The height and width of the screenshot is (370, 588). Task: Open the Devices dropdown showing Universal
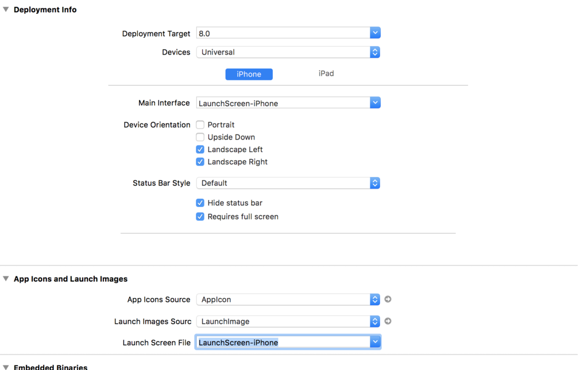pyautogui.click(x=374, y=52)
